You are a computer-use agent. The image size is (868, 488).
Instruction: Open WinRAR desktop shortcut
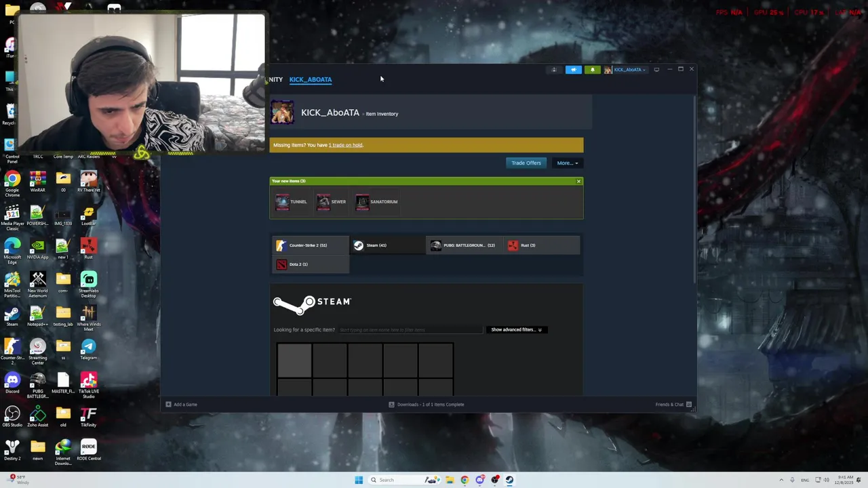pyautogui.click(x=37, y=181)
